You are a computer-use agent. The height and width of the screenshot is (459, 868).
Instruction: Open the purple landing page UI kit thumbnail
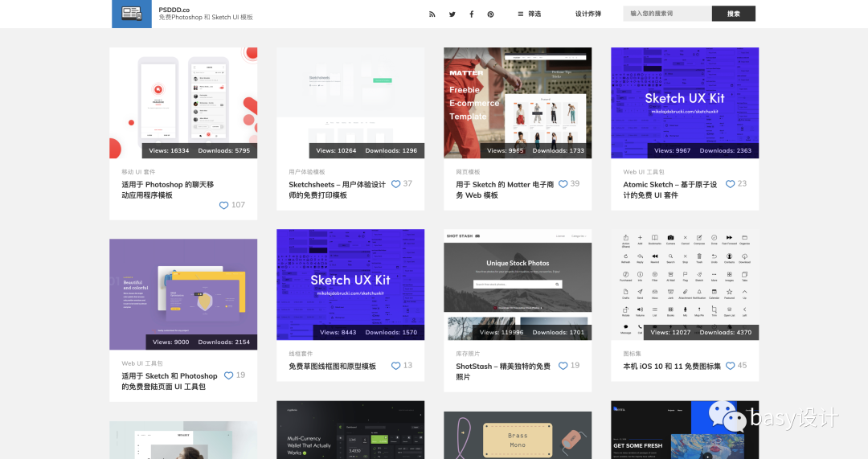pyautogui.click(x=183, y=294)
